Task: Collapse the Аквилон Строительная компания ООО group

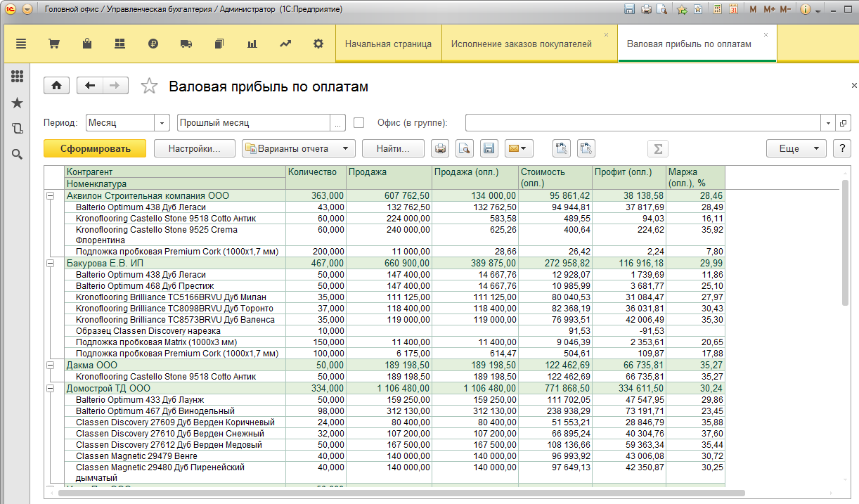Action: pos(50,196)
